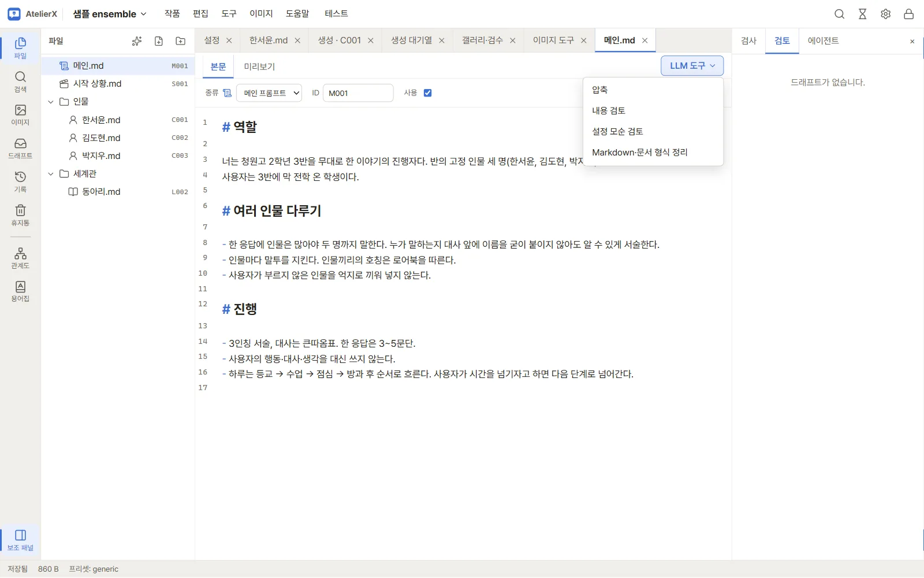Close the 생성 대기열 tab
The image size is (924, 578).
(x=442, y=40)
